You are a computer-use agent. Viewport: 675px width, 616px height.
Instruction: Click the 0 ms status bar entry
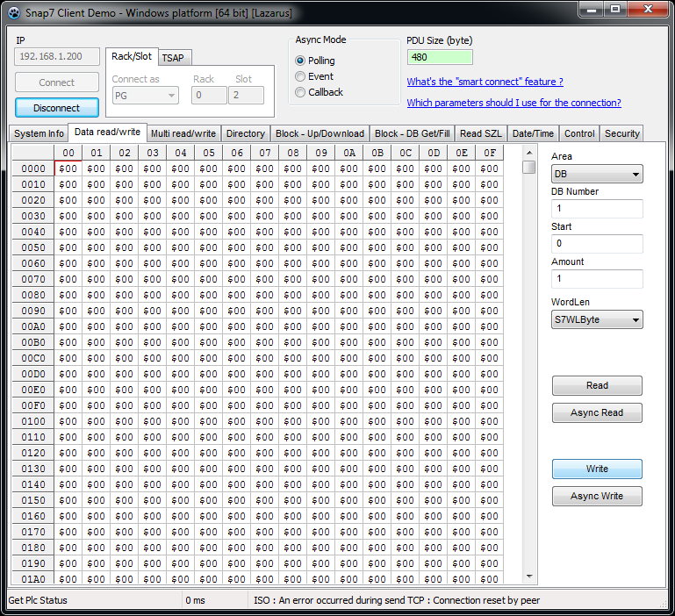tap(195, 600)
